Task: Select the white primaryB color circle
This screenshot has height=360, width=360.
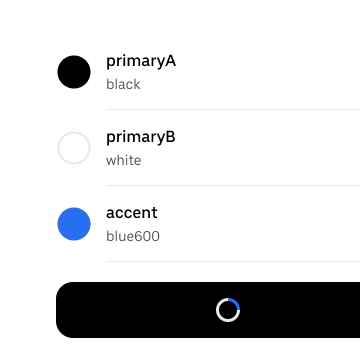Action: pos(74,148)
